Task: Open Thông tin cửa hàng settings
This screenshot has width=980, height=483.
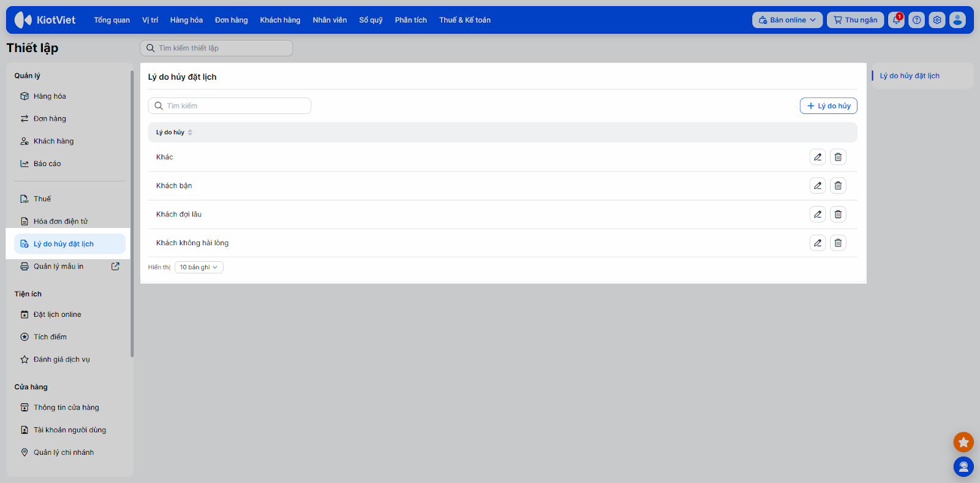Action: 70,408
